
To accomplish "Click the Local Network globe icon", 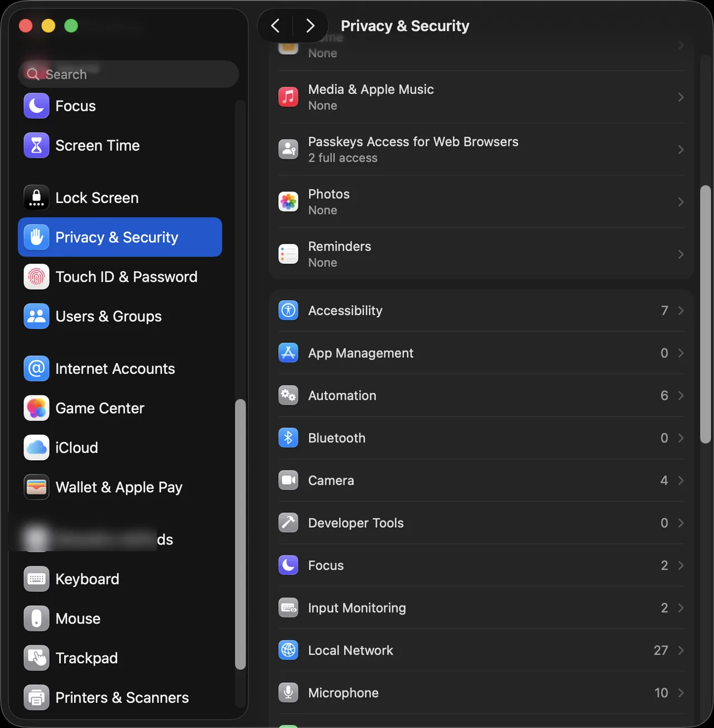I will point(288,650).
